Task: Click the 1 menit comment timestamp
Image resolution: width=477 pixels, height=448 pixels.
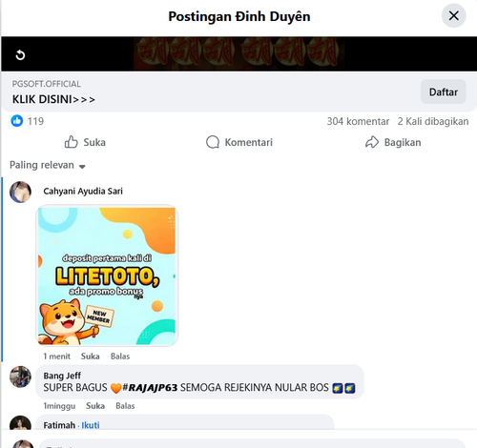Action: tap(57, 356)
